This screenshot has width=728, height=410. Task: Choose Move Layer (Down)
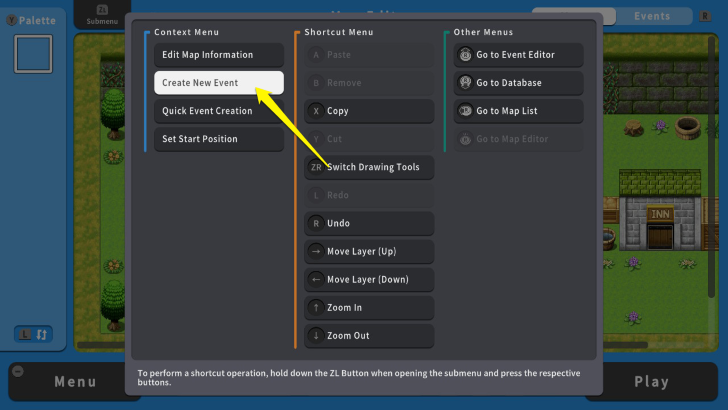coord(369,280)
